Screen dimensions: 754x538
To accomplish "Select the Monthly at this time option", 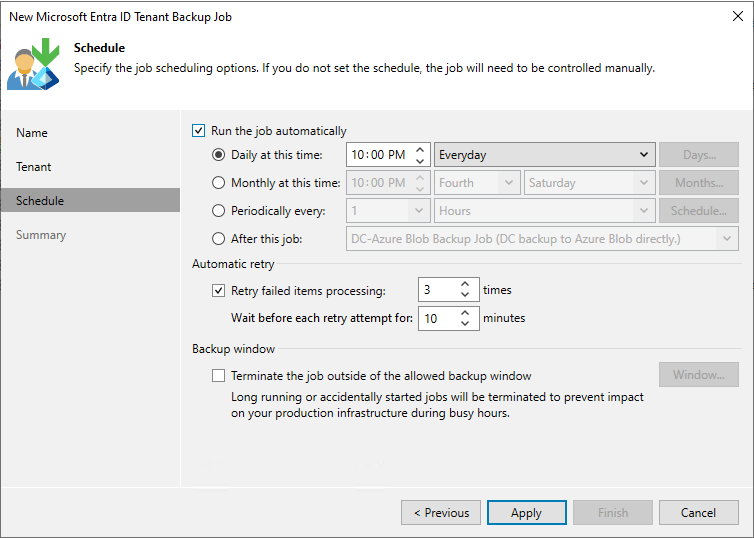I will click(218, 183).
